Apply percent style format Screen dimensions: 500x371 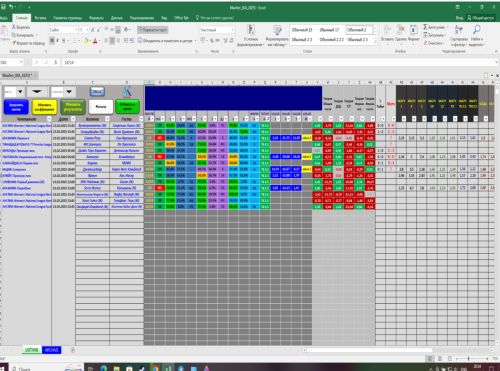[x=211, y=40]
